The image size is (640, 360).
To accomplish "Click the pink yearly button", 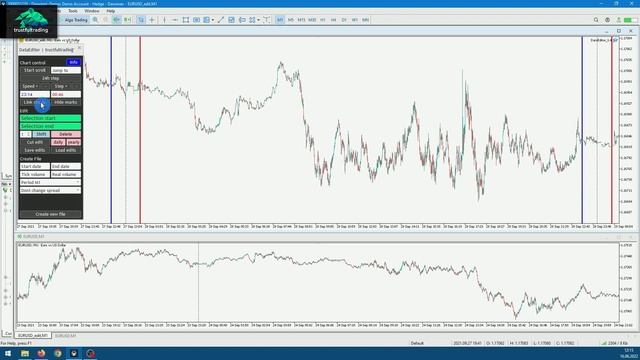I will (73, 142).
